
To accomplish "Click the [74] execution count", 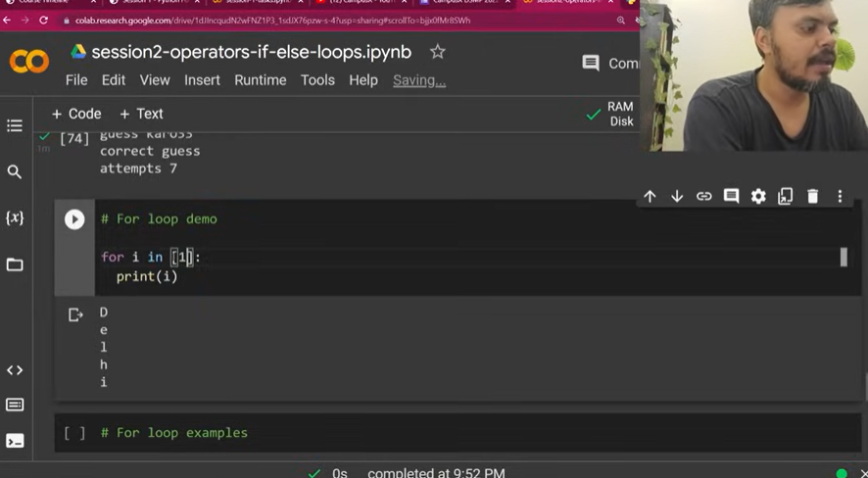I will [74, 138].
